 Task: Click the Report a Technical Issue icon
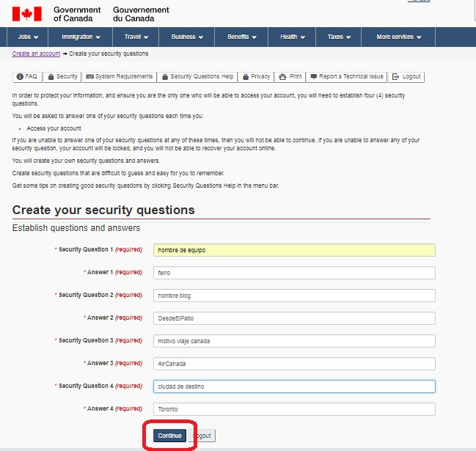pyautogui.click(x=314, y=76)
